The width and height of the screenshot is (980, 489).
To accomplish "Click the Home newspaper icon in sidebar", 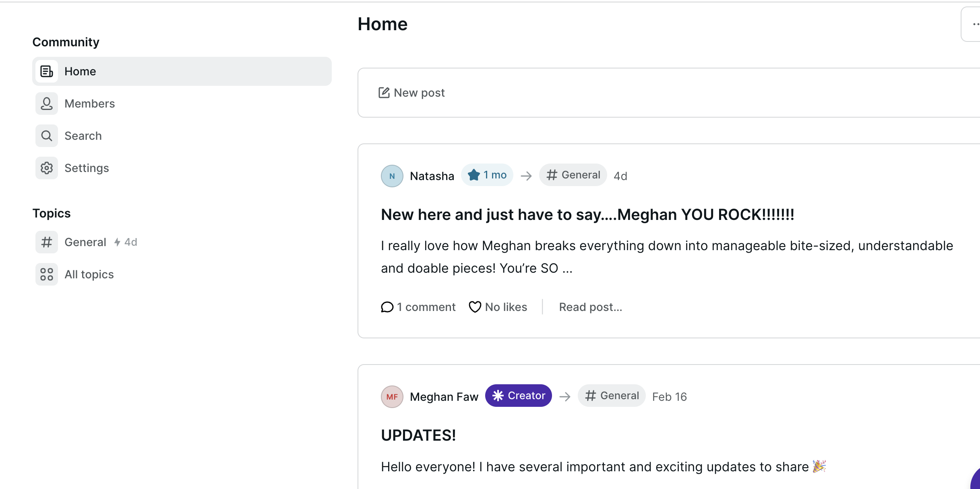I will point(47,71).
